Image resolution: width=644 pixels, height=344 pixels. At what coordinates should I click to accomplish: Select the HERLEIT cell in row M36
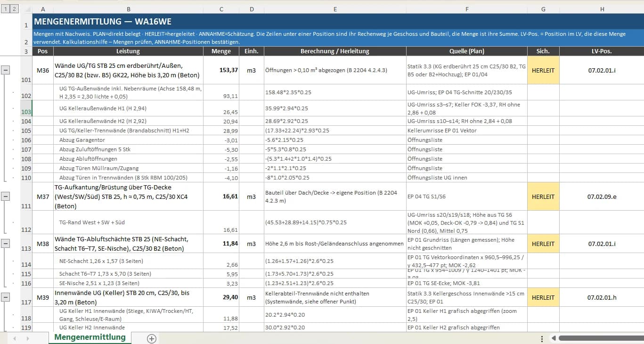(543, 70)
